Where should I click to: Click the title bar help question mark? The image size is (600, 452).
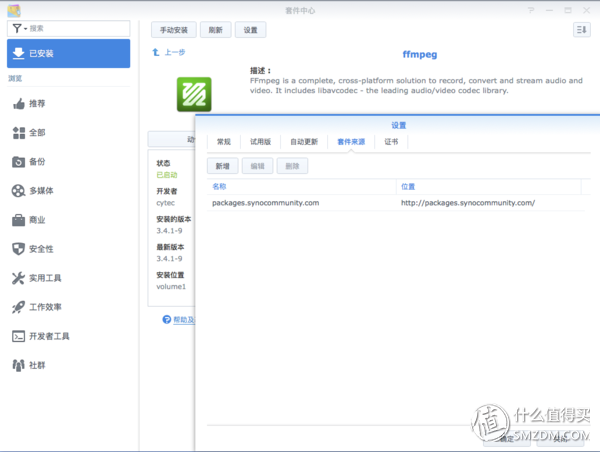[x=531, y=10]
